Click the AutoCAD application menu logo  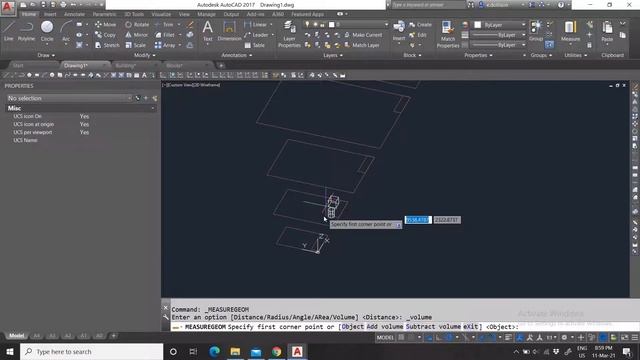(x=8, y=7)
